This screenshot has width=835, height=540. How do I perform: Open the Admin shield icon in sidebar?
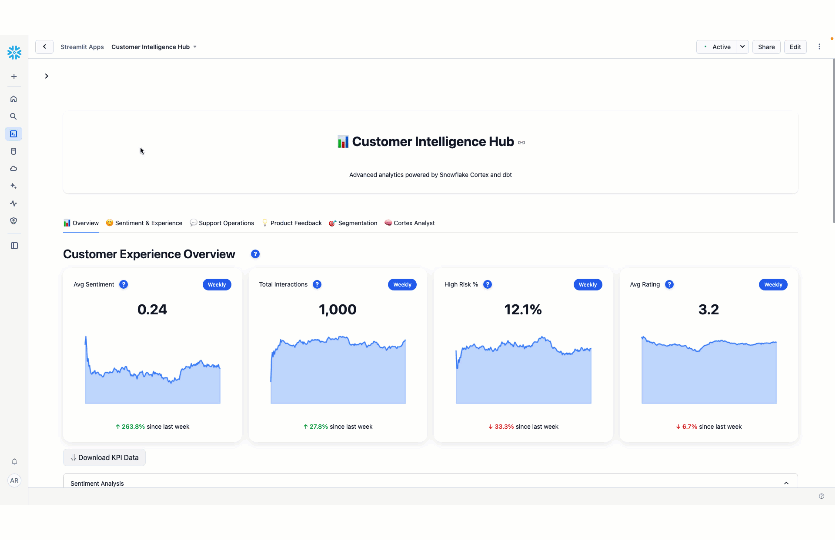pos(14,220)
